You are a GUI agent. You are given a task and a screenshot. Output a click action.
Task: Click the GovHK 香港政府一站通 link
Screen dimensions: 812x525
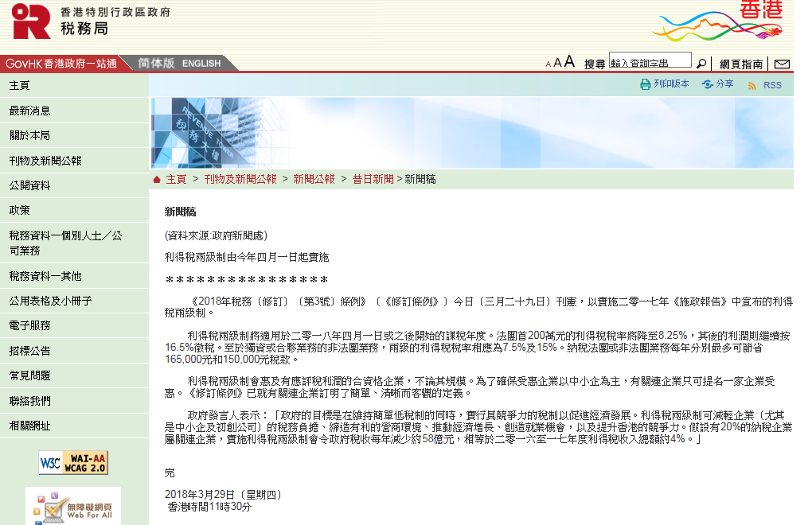click(61, 64)
